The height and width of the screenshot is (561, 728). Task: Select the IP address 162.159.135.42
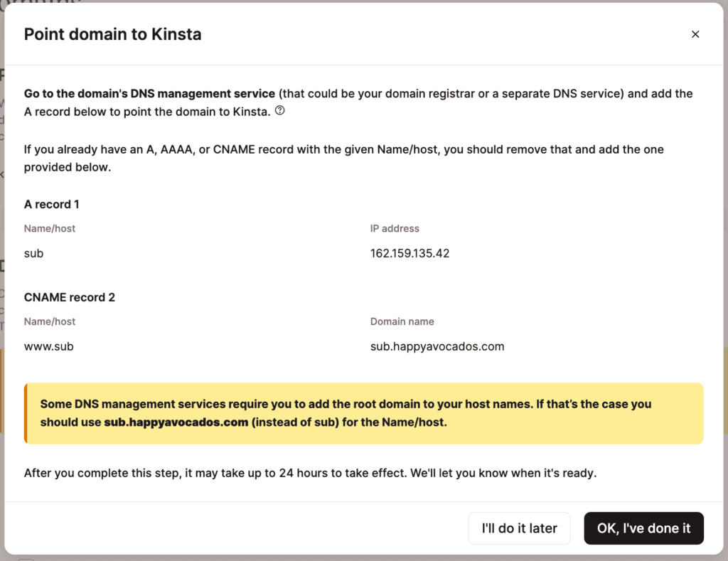409,253
